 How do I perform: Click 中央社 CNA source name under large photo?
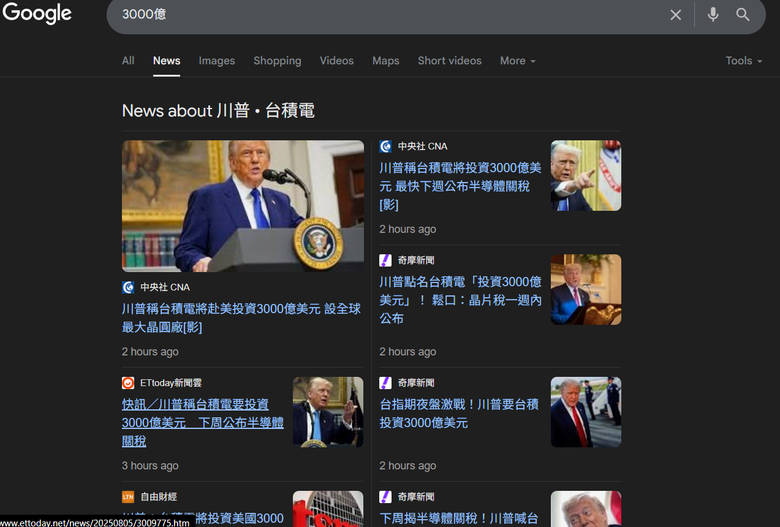tap(165, 287)
